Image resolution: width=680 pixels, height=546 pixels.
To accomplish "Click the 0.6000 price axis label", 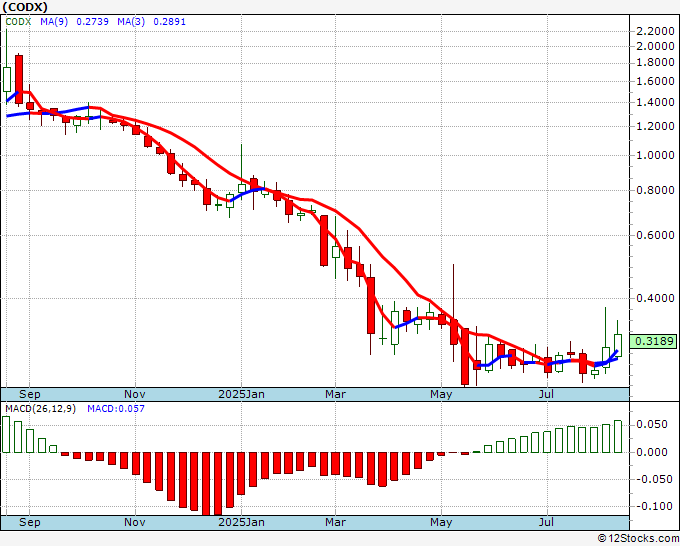I will [655, 235].
